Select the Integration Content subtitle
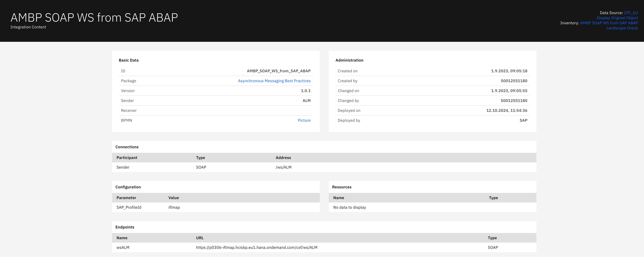Image resolution: width=644 pixels, height=257 pixels. 28,27
